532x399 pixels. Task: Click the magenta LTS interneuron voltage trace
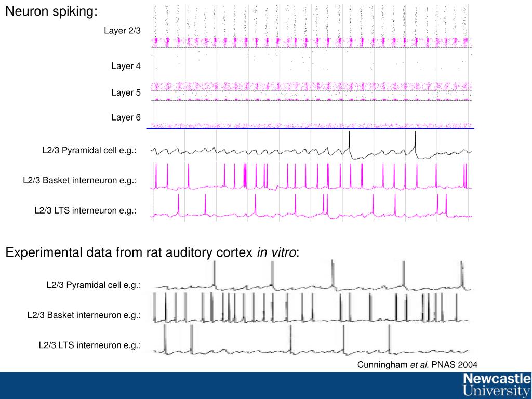tap(311, 207)
